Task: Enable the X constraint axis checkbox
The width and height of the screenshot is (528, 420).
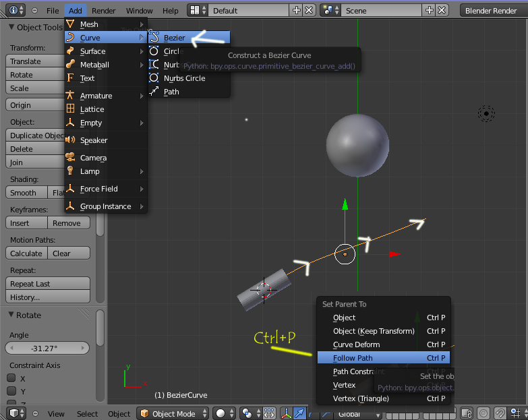Action: [11, 378]
